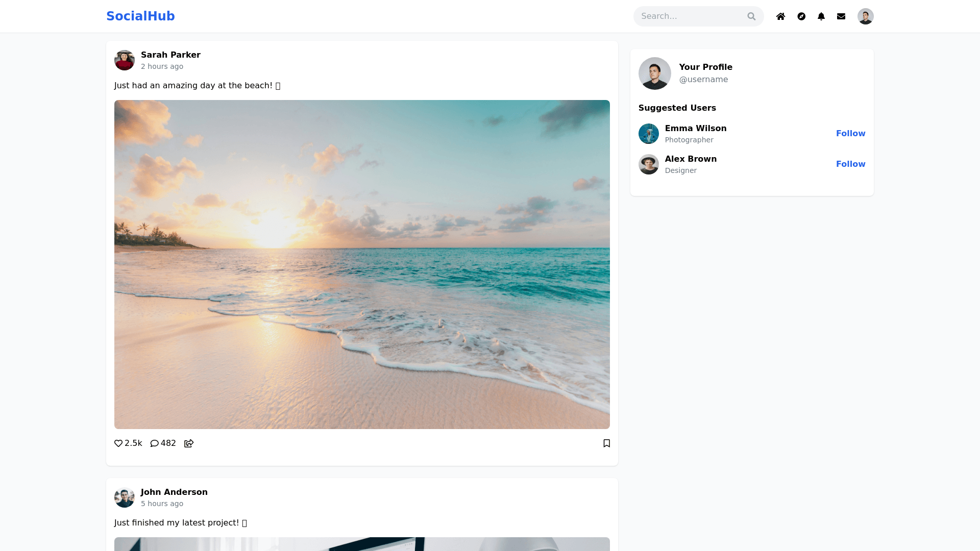
Task: Like Sarah Parker's beach post
Action: coord(118,443)
